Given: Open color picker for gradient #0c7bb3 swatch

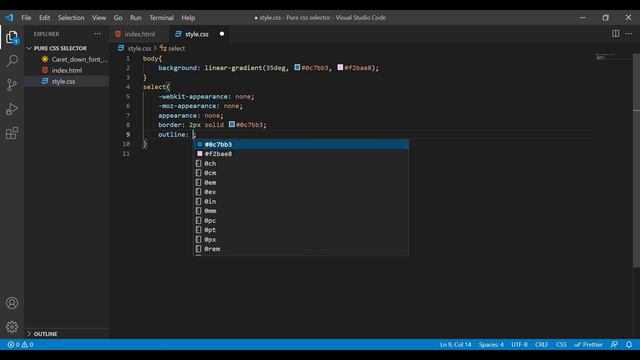Looking at the screenshot, I should pyautogui.click(x=297, y=67).
